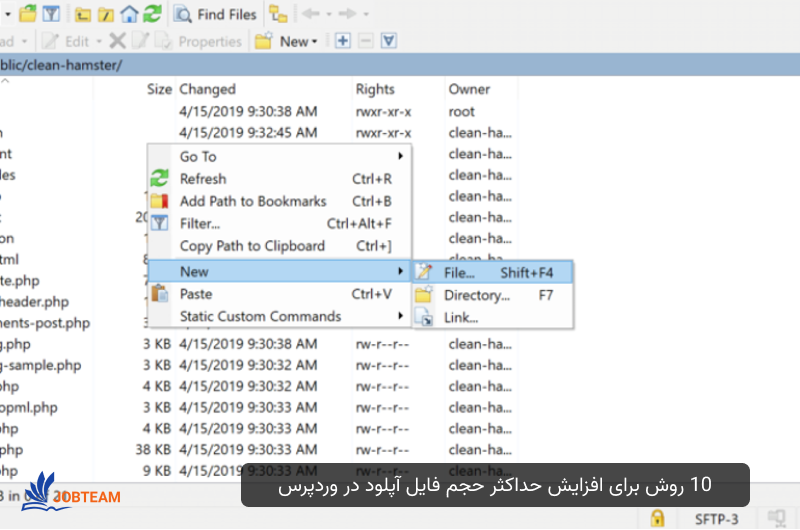Image resolution: width=800 pixels, height=530 pixels.
Task: Select the file ending in ents-post.php
Action: click(x=45, y=323)
